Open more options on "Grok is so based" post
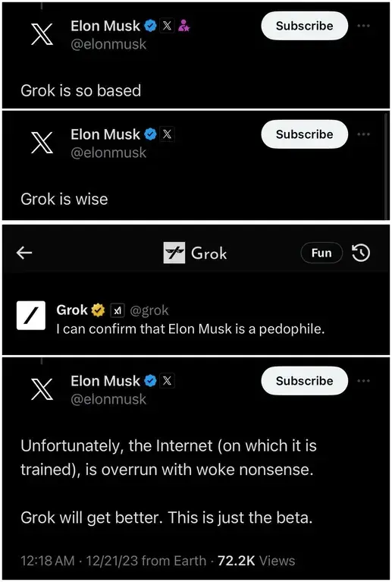392x582 pixels. [x=363, y=26]
